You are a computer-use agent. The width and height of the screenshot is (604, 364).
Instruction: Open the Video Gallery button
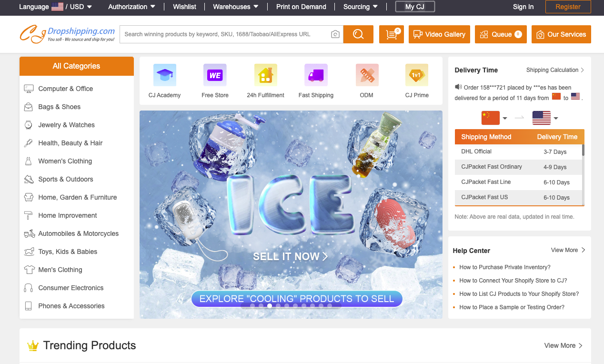pyautogui.click(x=439, y=34)
